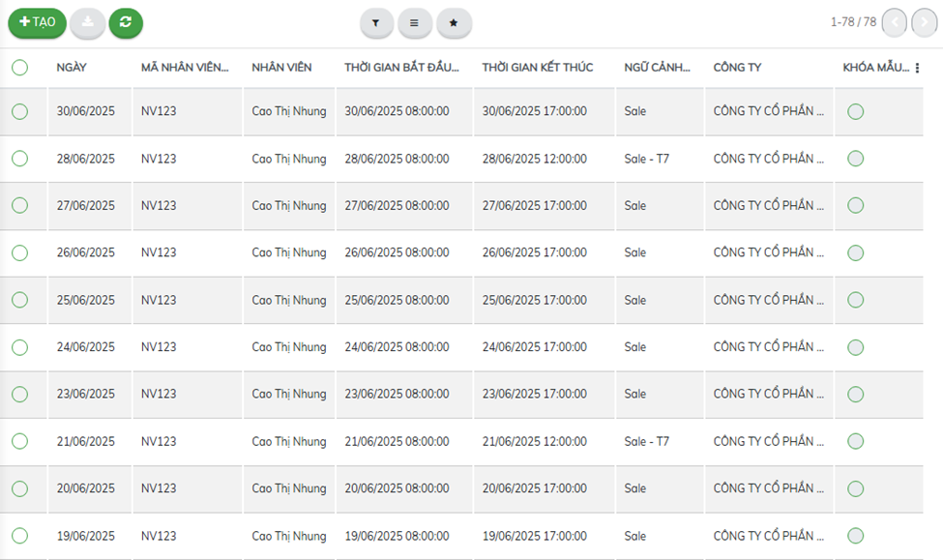Toggle Khóa mẫu circle in 19/06/2025 row
The image size is (943, 560).
coord(855,536)
